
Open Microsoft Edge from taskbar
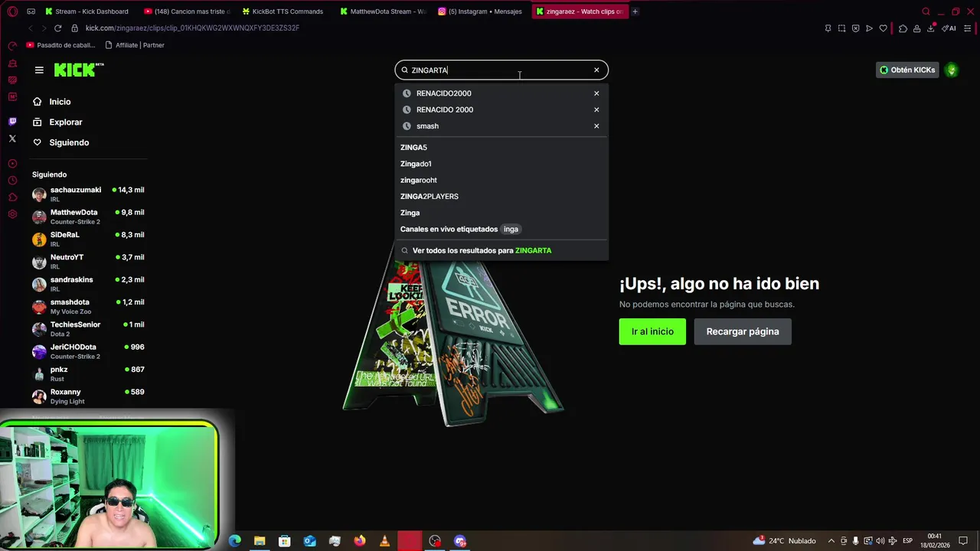coord(234,541)
